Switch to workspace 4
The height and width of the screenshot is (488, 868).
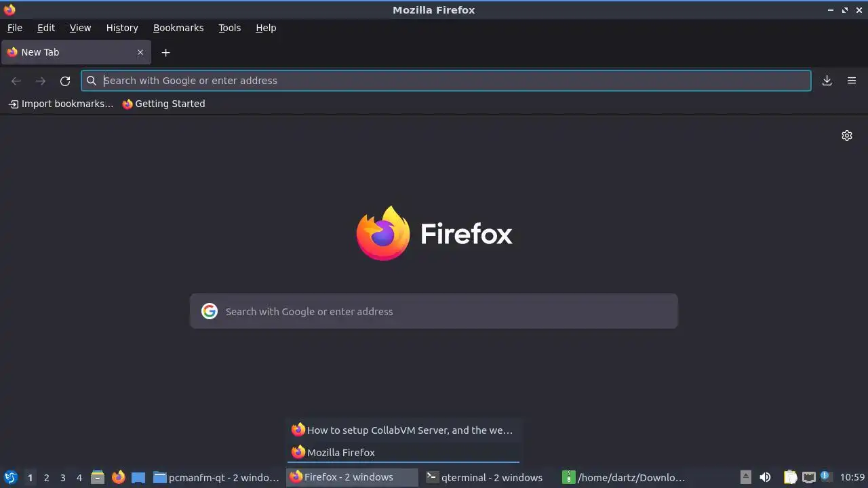pyautogui.click(x=79, y=478)
